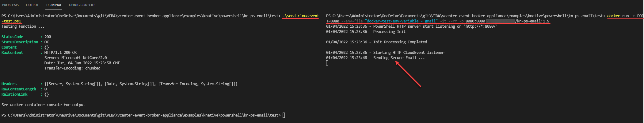Click the green StatusCode label
This screenshot has height=123, width=644.
coord(12,37)
